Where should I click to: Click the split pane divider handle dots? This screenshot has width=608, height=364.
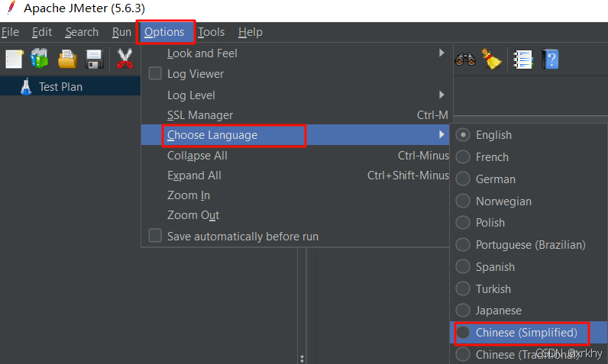tap(302, 359)
